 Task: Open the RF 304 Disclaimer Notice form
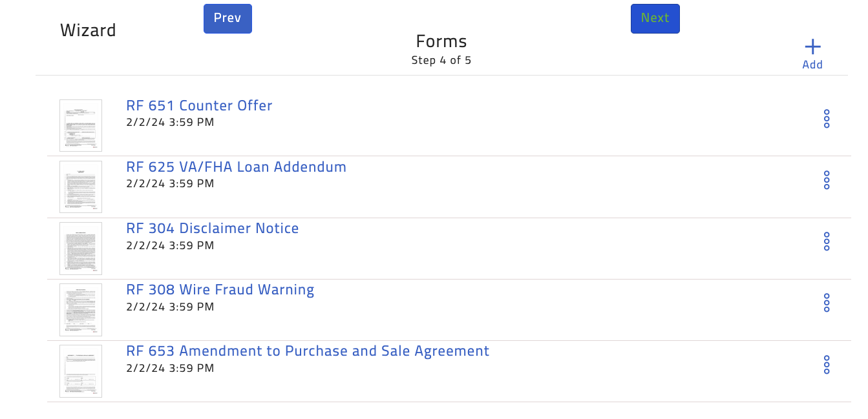[214, 228]
